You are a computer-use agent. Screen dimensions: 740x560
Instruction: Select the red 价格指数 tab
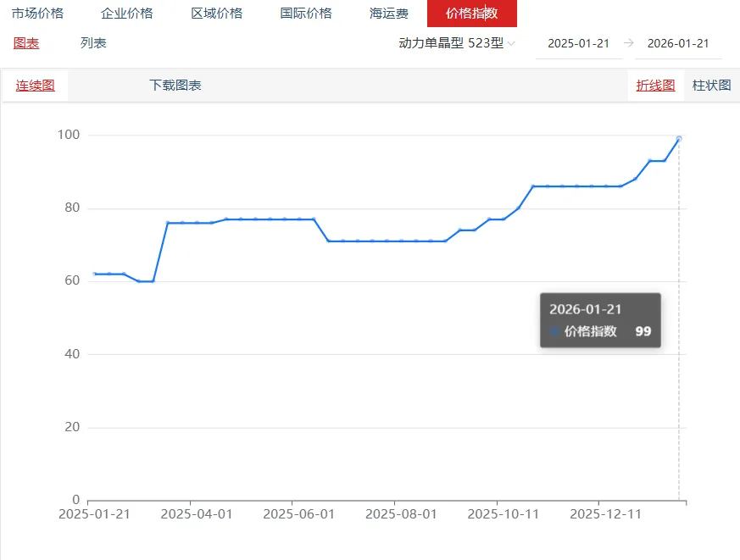pyautogui.click(x=472, y=14)
